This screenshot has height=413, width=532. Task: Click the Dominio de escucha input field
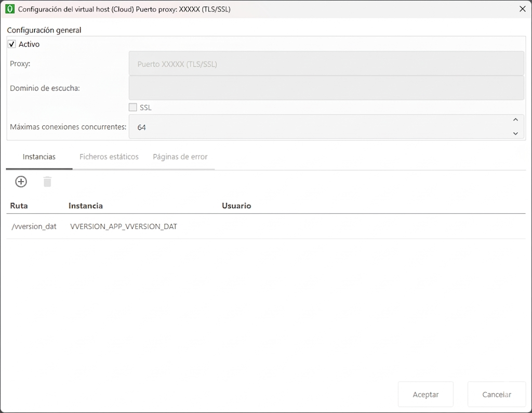click(x=326, y=88)
